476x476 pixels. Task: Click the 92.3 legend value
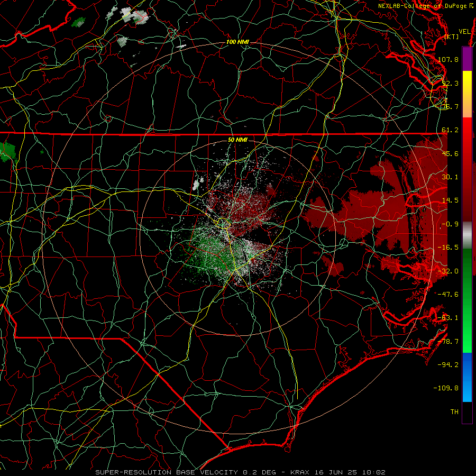point(450,83)
